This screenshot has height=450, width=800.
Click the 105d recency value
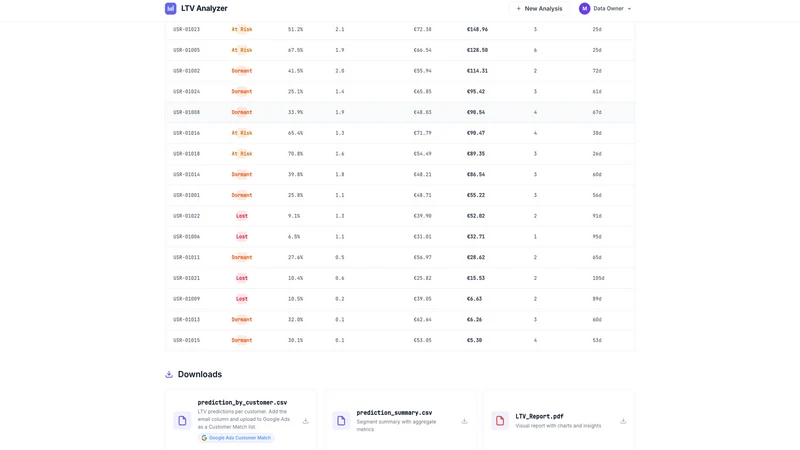click(x=598, y=278)
